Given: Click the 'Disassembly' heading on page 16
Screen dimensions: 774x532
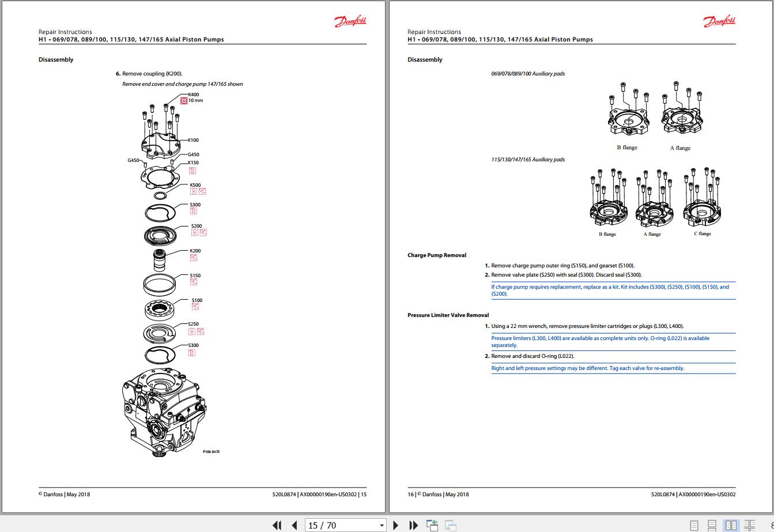Looking at the screenshot, I should pyautogui.click(x=425, y=60).
